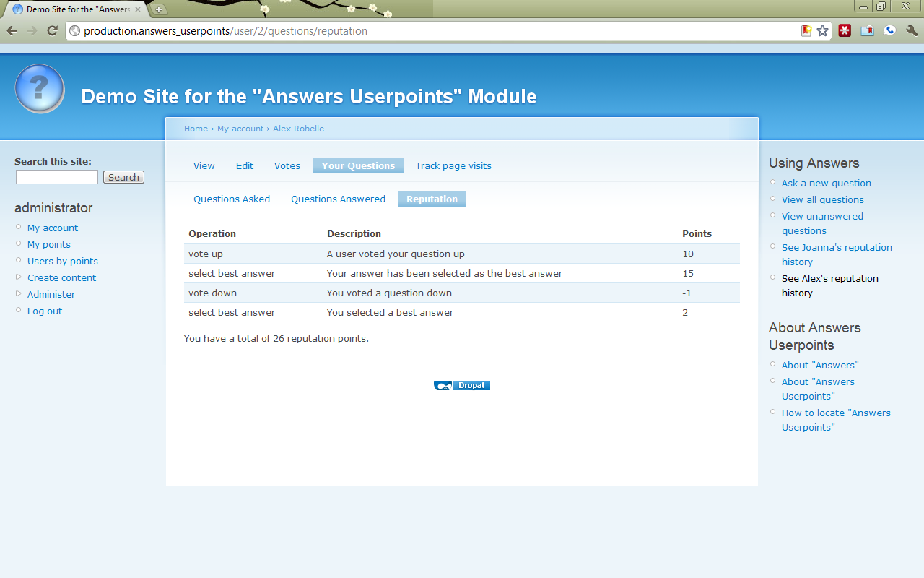The height and width of the screenshot is (578, 924).
Task: Open the Ask a new question link
Action: coord(826,183)
